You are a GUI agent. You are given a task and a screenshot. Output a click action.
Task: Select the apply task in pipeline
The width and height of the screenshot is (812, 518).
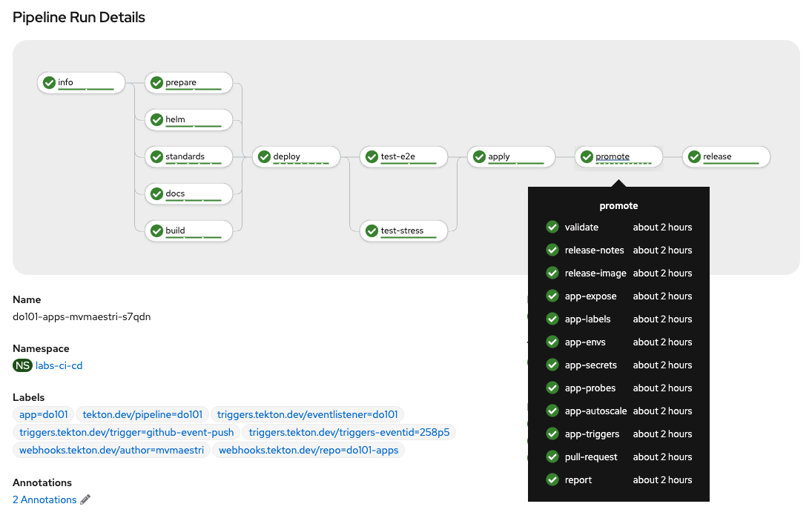point(511,156)
